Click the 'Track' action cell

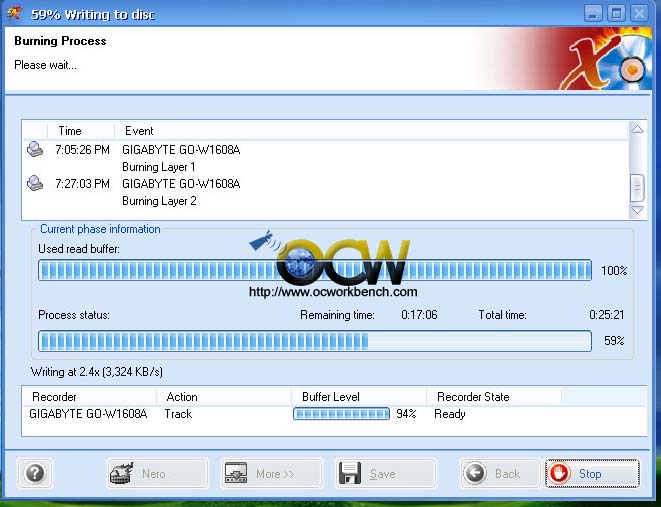tap(178, 414)
